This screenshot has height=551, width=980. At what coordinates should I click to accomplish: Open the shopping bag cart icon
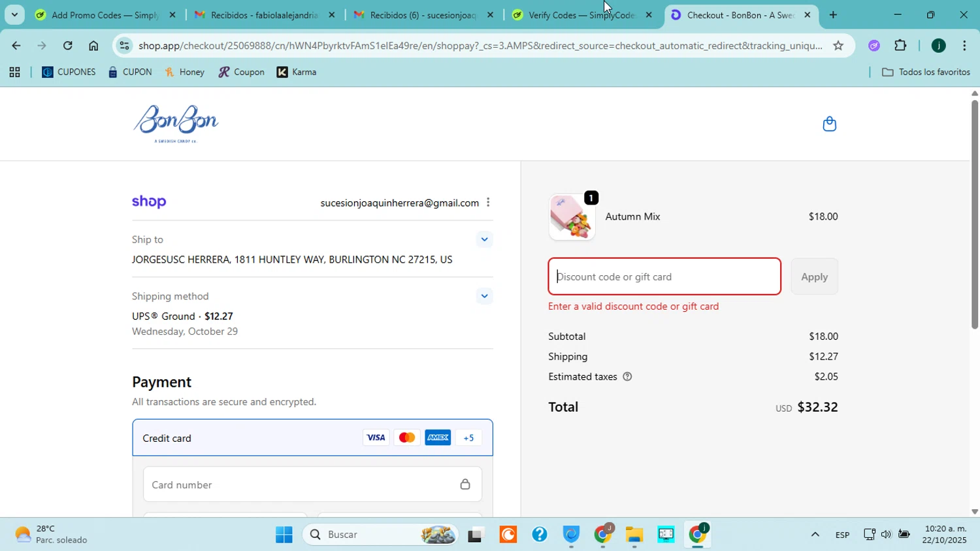829,124
